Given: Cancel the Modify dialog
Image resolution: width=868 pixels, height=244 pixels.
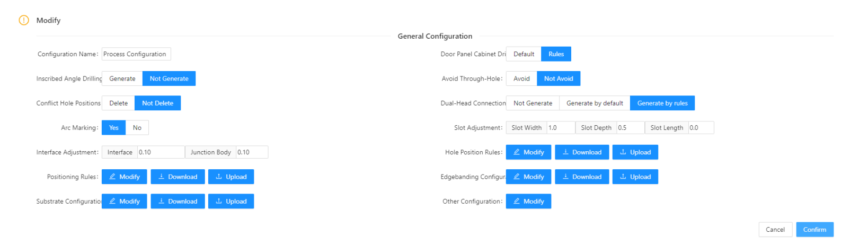Looking at the screenshot, I should [775, 229].
